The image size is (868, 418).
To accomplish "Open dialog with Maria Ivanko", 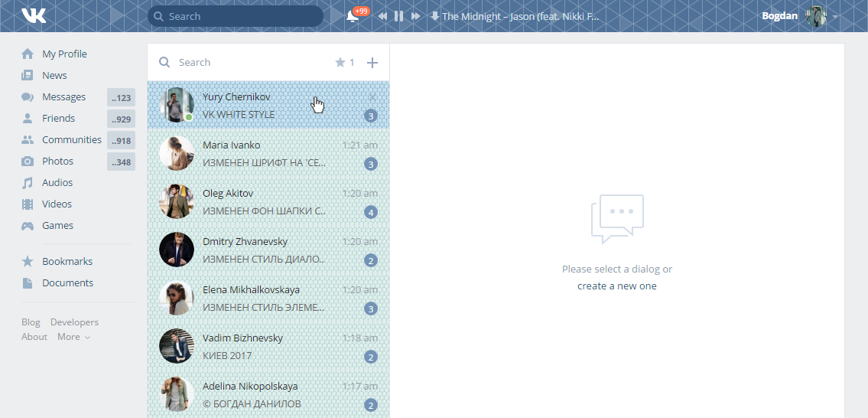I will [x=268, y=153].
